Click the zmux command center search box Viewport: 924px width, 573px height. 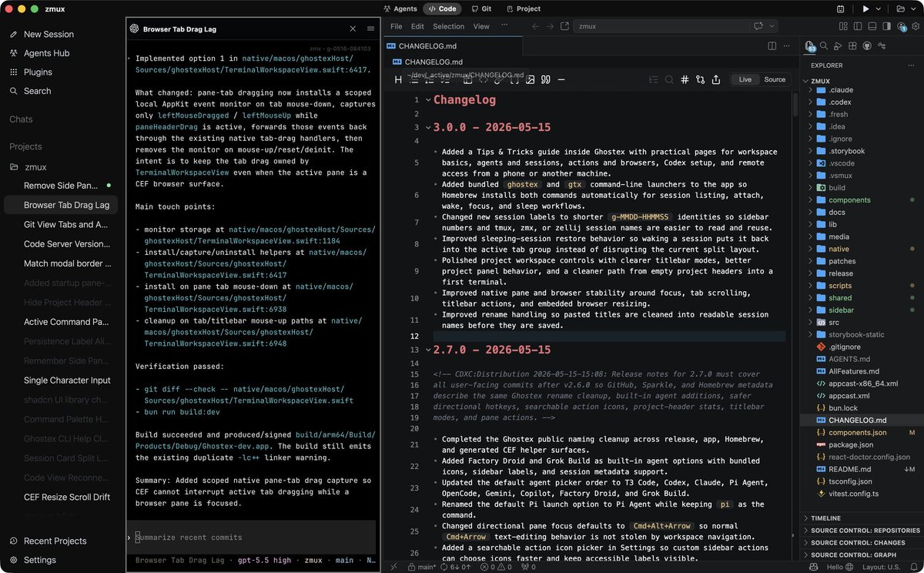click(676, 26)
